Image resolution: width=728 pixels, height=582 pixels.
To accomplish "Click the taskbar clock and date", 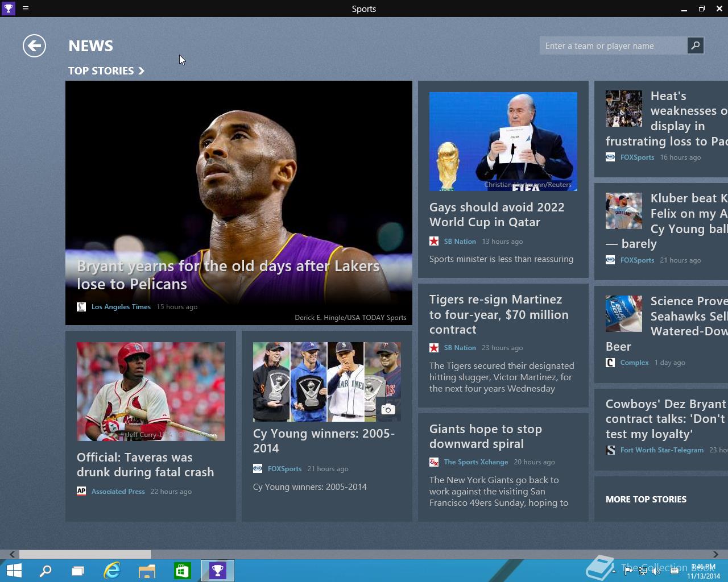I will click(x=704, y=571).
